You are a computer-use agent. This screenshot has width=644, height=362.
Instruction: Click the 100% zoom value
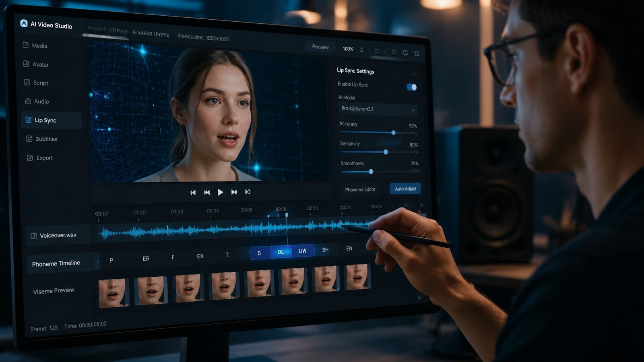[x=348, y=49]
